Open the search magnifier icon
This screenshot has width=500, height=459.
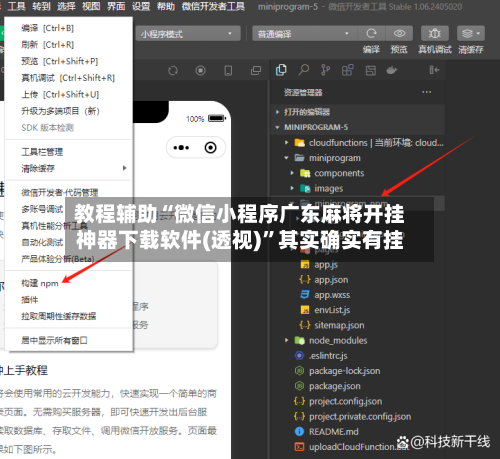(x=303, y=70)
